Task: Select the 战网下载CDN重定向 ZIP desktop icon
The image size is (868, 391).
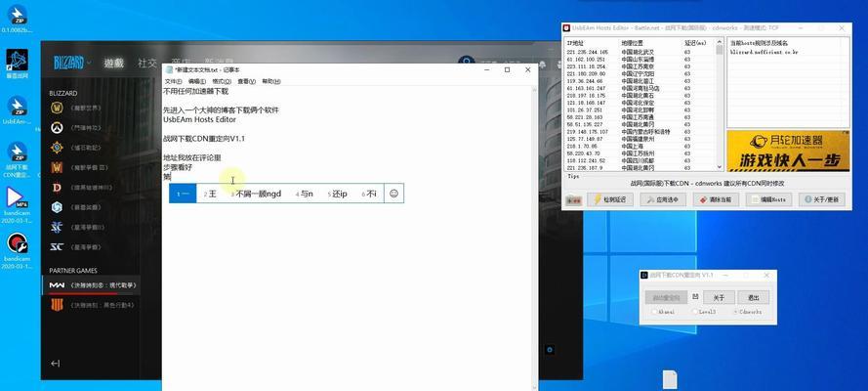Action: pyautogui.click(x=18, y=152)
